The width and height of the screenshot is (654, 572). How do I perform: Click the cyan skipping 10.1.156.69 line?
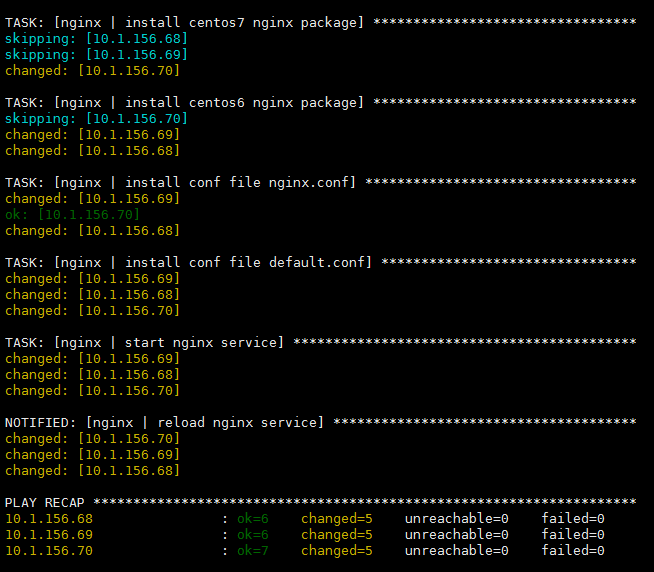[96, 55]
